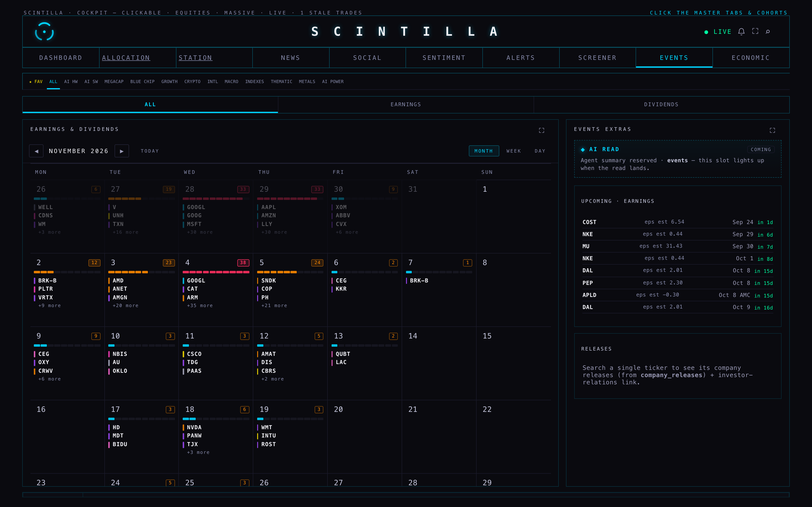Switch to the Dividends tab
812x507 pixels.
[x=661, y=105]
